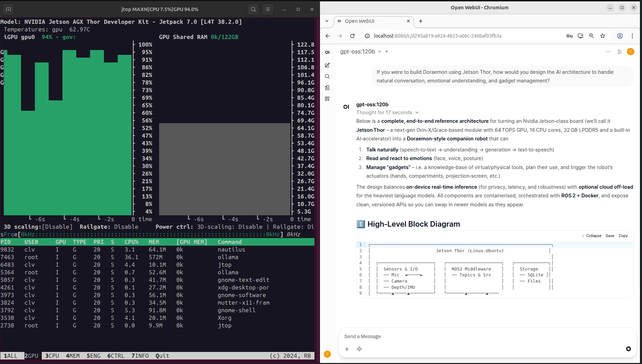Stop the response generation
This screenshot has width=642, height=364.
(x=628, y=349)
